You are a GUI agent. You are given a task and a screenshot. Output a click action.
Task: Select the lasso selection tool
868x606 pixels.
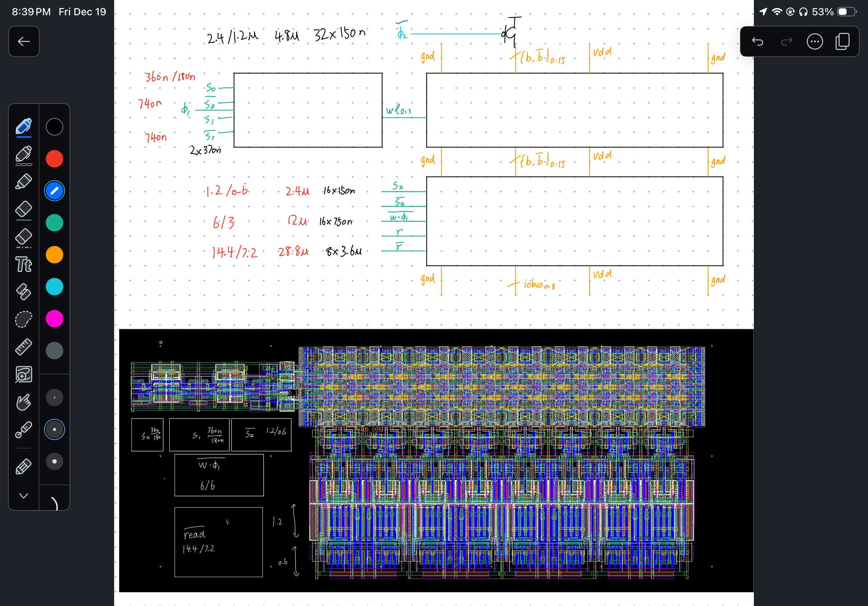click(23, 319)
